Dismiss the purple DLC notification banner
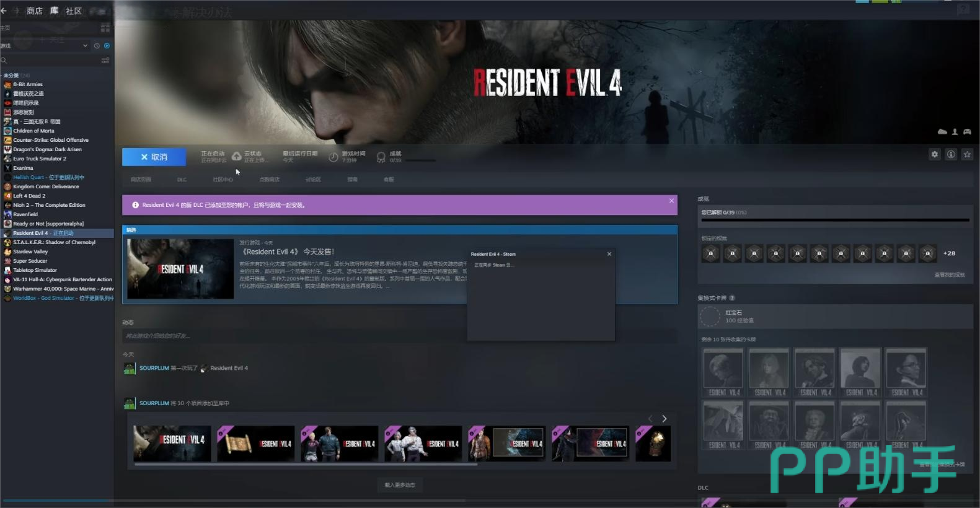Image resolution: width=980 pixels, height=508 pixels. click(x=671, y=201)
